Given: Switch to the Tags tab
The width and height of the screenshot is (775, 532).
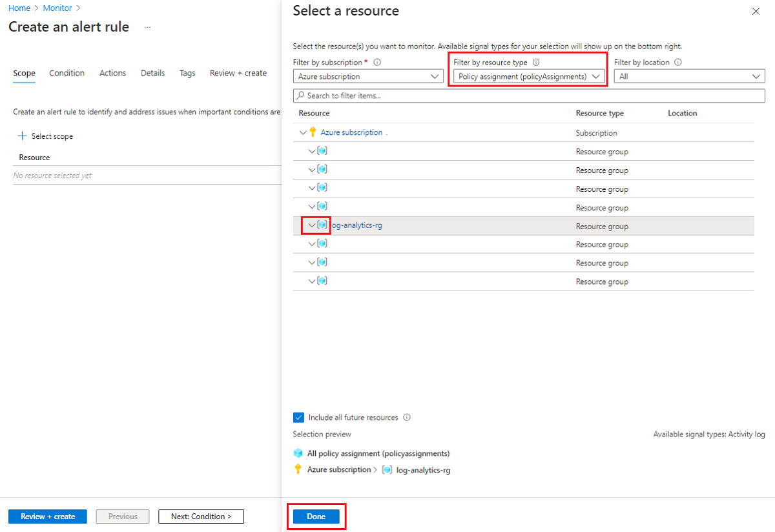Looking at the screenshot, I should (187, 73).
